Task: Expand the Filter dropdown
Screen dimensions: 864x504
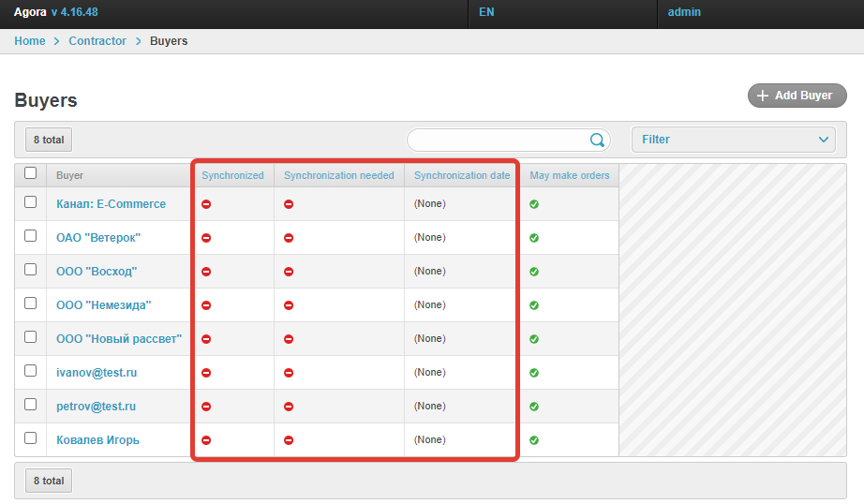Action: coord(733,140)
